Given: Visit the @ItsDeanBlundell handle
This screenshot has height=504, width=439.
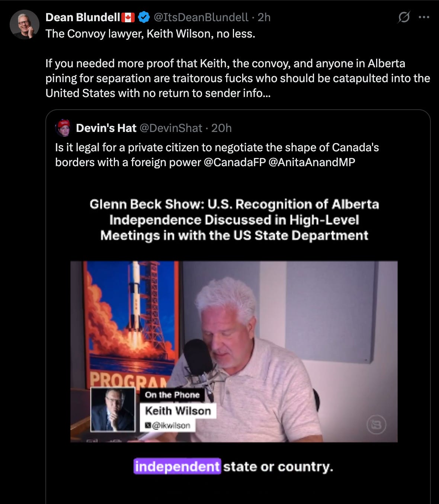Looking at the screenshot, I should [x=201, y=17].
